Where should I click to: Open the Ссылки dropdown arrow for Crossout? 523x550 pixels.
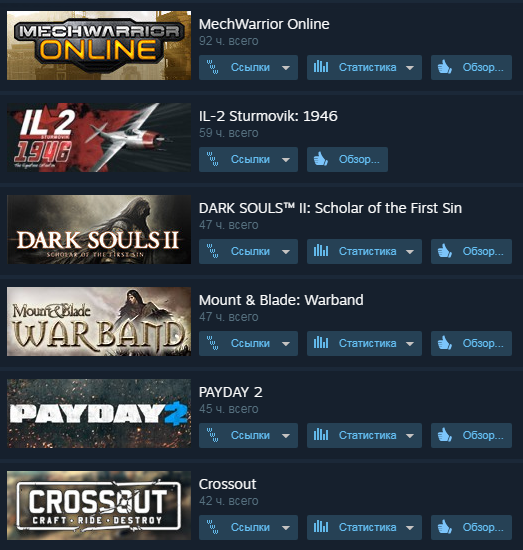coord(286,528)
